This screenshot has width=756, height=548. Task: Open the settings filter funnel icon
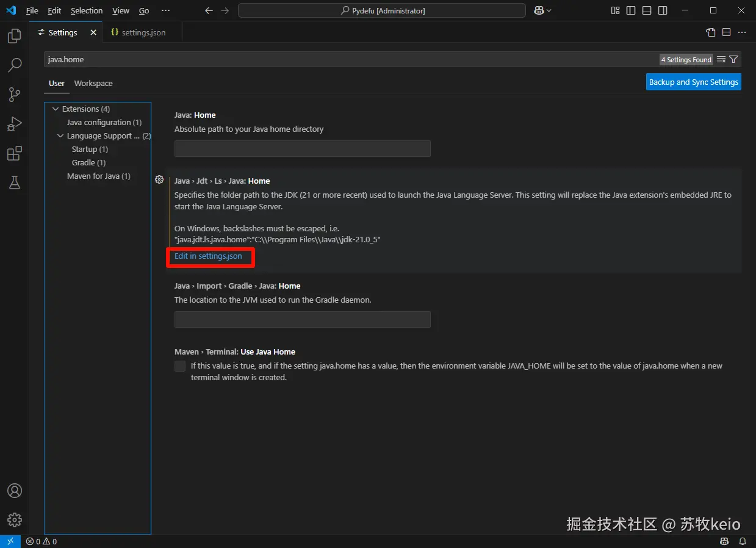[733, 59]
